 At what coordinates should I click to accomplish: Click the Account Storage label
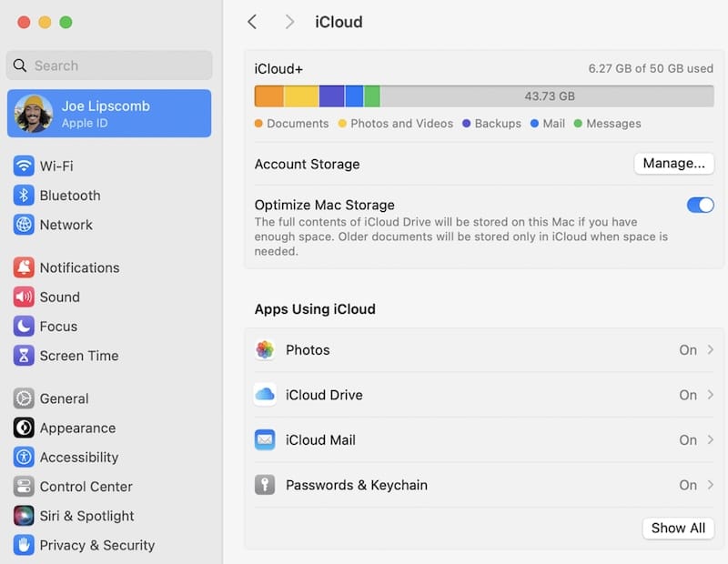tap(307, 165)
